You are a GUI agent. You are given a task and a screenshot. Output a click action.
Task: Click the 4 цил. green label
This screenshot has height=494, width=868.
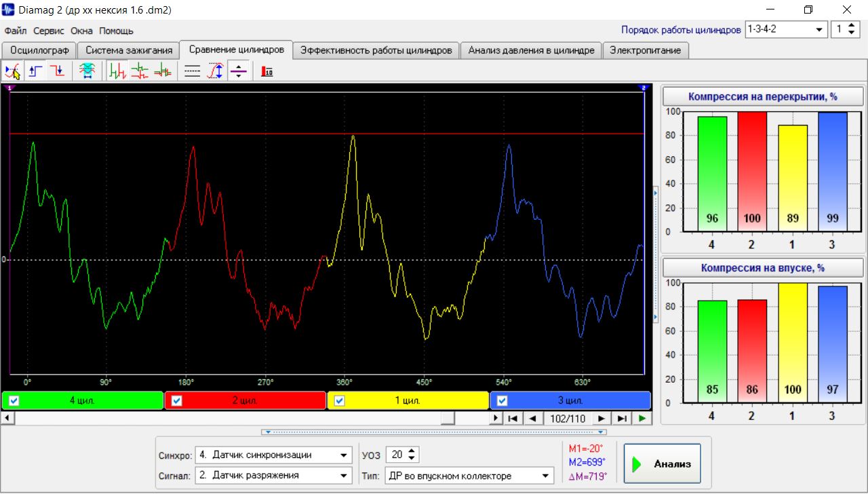pos(82,400)
